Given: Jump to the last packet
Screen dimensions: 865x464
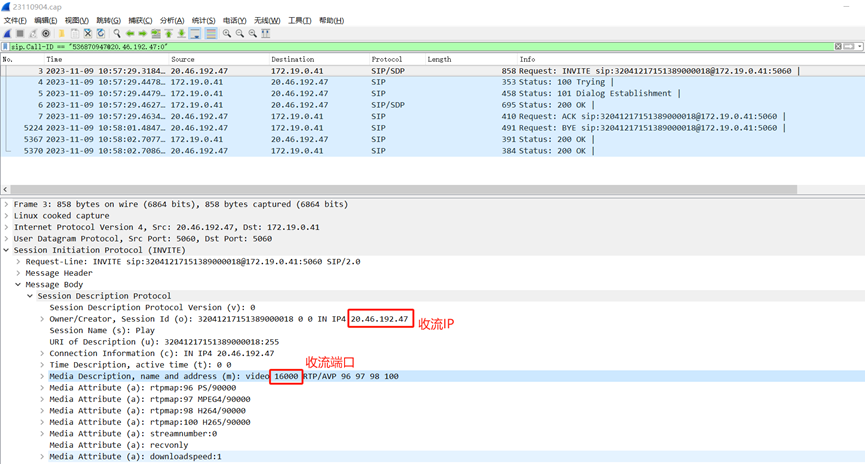Looking at the screenshot, I should (181, 33).
